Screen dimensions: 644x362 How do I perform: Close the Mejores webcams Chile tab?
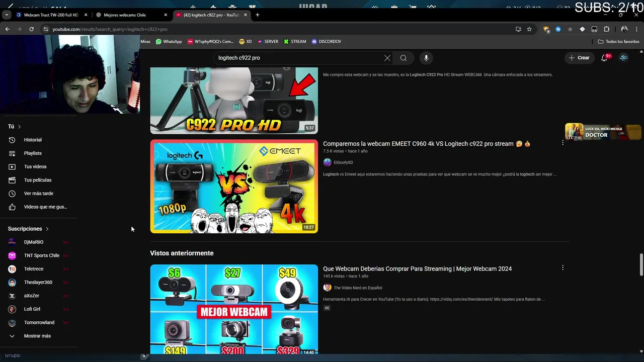(x=166, y=15)
